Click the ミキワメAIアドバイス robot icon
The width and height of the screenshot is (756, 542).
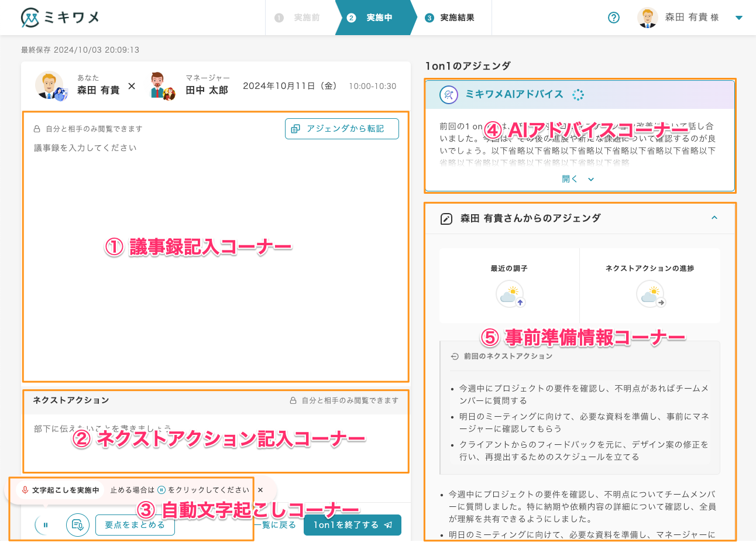[448, 95]
